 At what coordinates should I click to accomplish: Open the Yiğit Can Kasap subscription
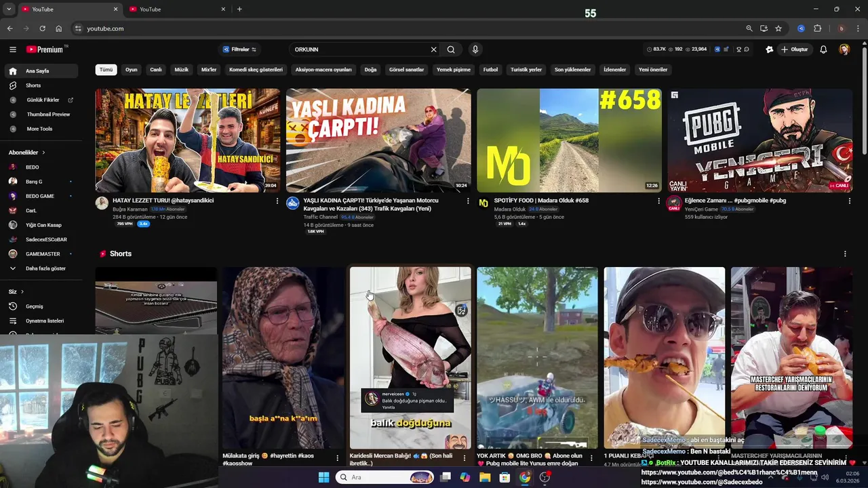[x=41, y=225]
